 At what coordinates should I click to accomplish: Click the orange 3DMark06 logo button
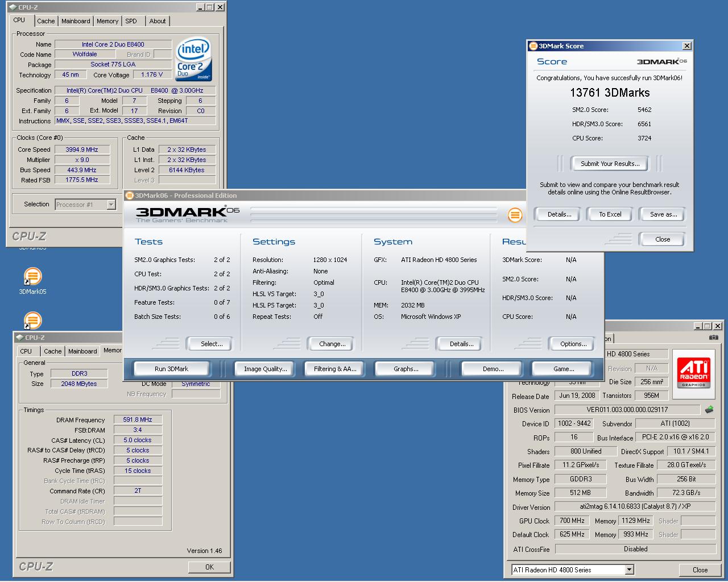[515, 215]
